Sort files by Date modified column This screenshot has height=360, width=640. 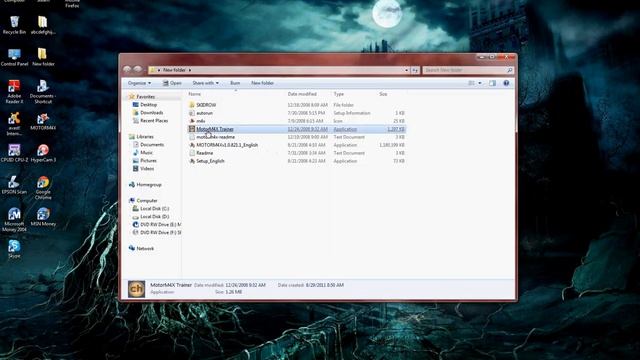[x=302, y=94]
